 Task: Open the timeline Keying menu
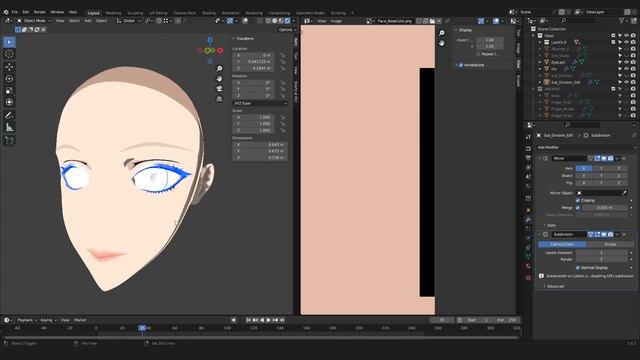click(x=48, y=320)
